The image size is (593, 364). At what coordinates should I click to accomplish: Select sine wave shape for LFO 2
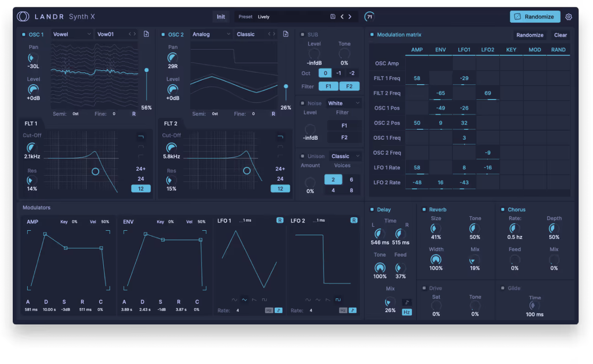tap(308, 300)
